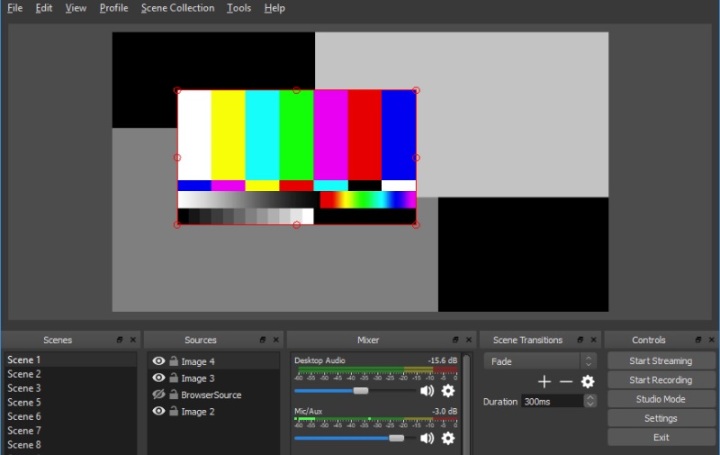Pop out the Sources dock panel
Screen dimensions: 720x455
point(263,340)
